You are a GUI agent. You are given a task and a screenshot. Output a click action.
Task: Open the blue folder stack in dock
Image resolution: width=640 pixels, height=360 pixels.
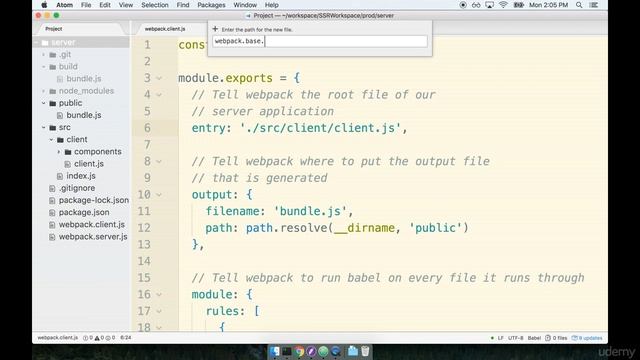[353, 351]
